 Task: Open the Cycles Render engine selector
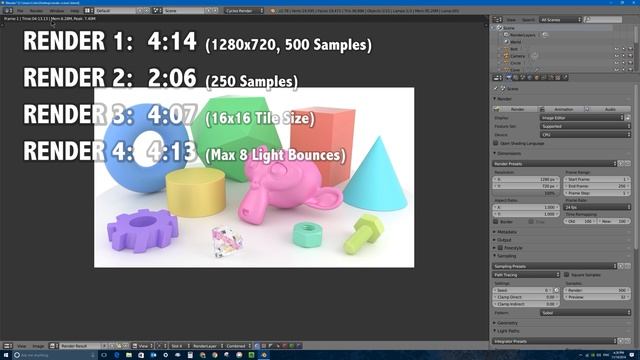pyautogui.click(x=244, y=11)
